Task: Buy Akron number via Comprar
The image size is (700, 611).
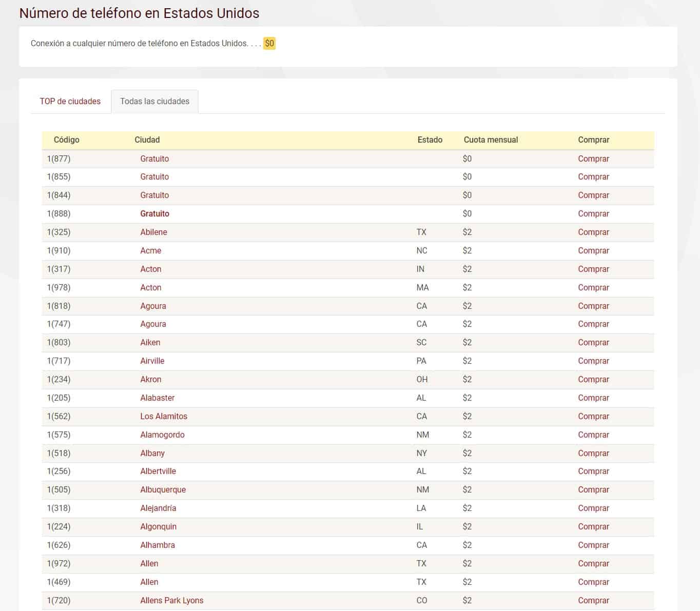Action: coord(593,379)
